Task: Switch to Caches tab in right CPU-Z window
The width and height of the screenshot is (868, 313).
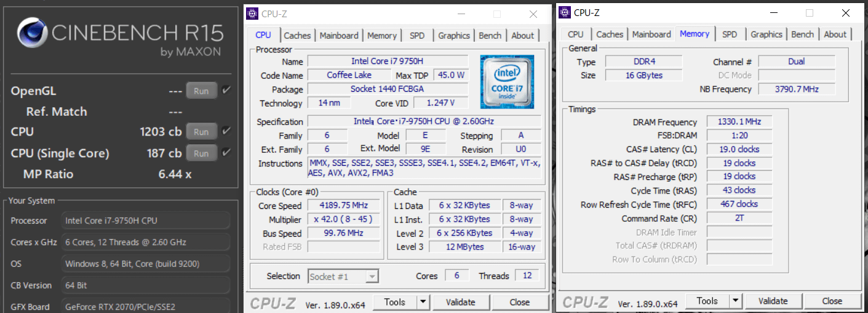Action: coord(610,35)
